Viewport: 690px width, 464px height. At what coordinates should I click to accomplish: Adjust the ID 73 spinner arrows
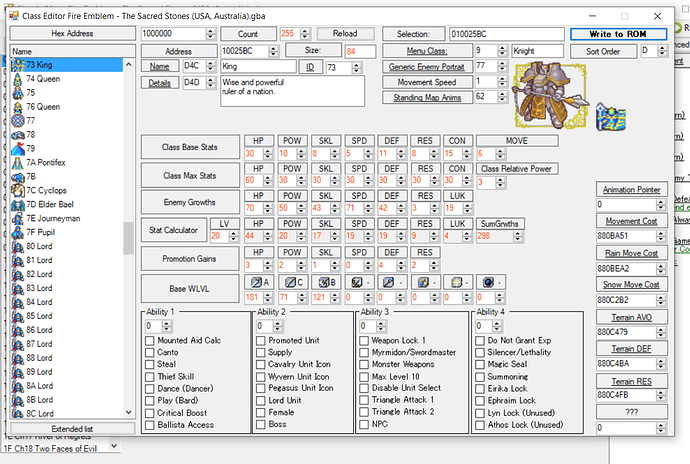[357, 68]
